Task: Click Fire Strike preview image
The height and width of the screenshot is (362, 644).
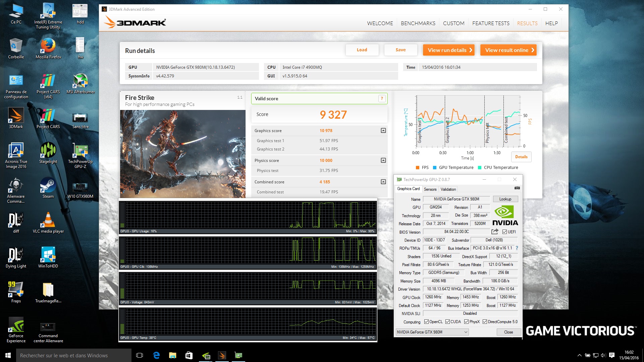Action: (x=183, y=154)
